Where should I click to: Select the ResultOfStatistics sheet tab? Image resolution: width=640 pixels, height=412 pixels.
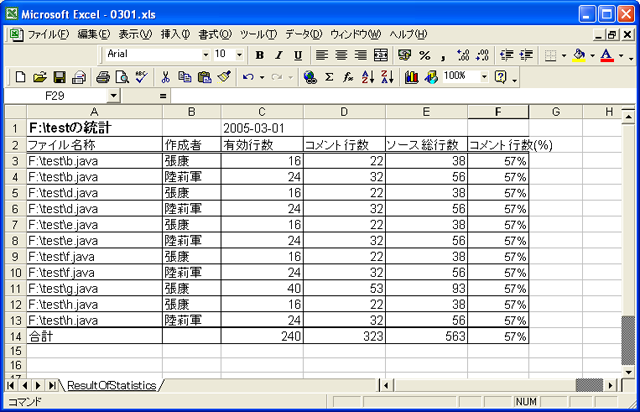point(112,385)
